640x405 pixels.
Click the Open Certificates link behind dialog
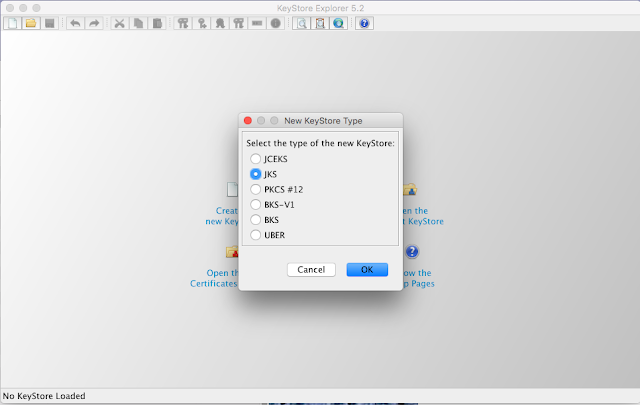point(214,278)
